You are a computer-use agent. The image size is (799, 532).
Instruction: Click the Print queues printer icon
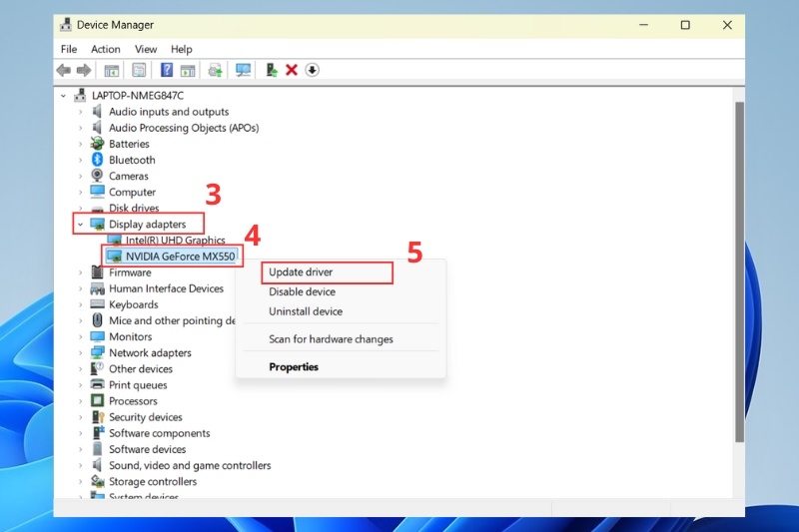pos(97,384)
